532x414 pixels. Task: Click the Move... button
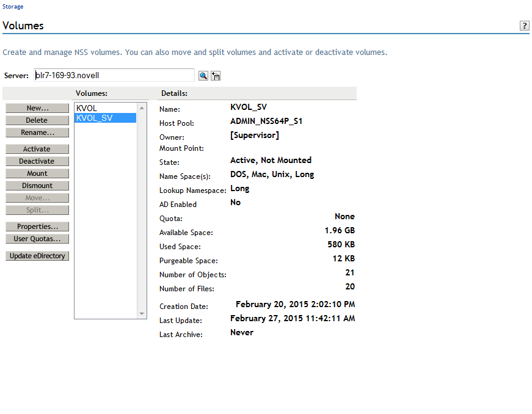point(37,198)
